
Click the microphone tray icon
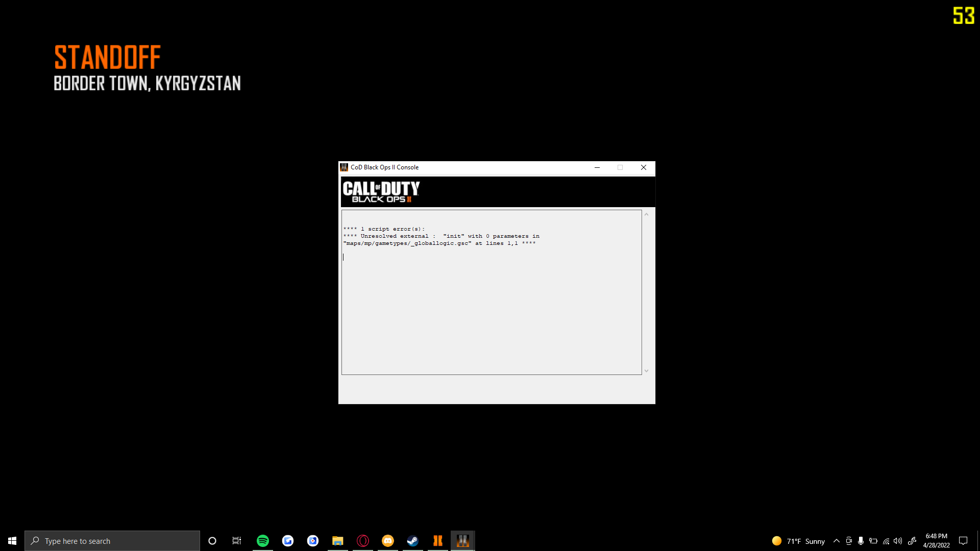(x=861, y=541)
